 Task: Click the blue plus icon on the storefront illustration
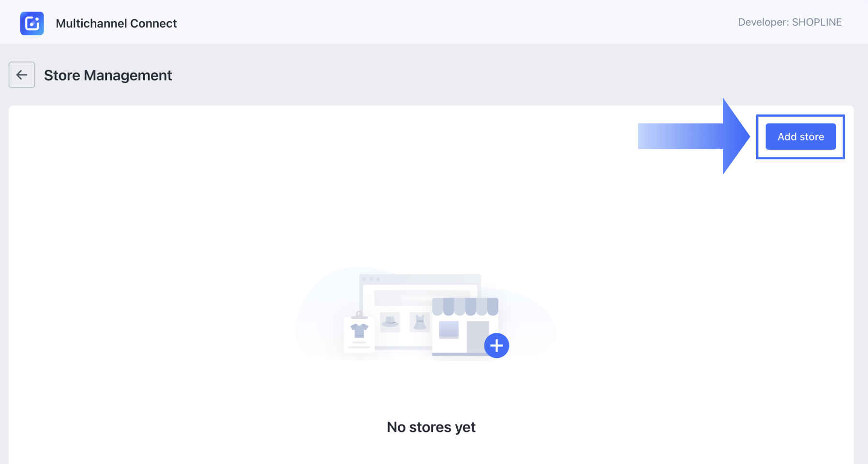[x=497, y=345]
